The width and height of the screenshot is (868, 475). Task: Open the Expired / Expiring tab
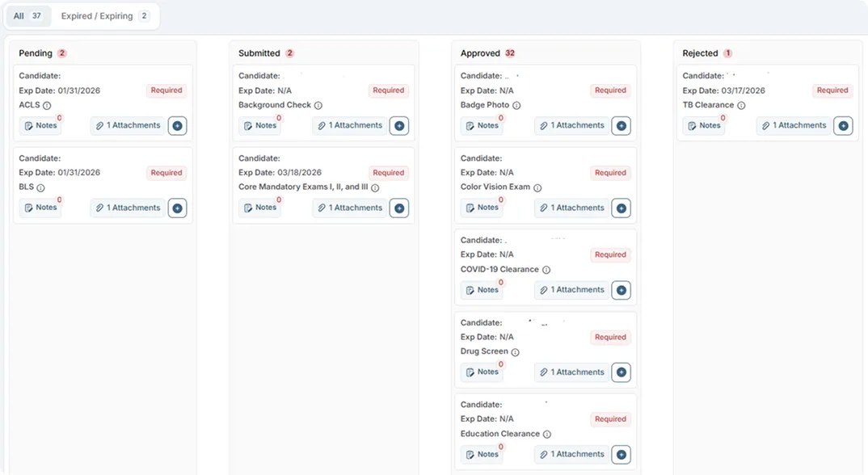[105, 16]
